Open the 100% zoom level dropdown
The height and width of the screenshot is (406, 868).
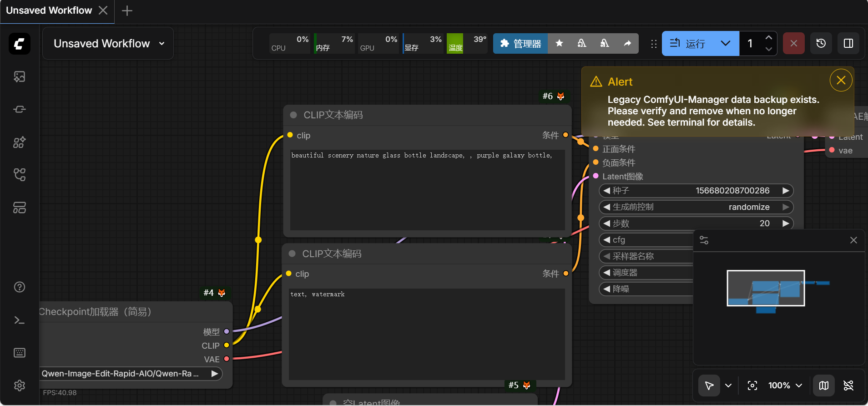(x=785, y=386)
